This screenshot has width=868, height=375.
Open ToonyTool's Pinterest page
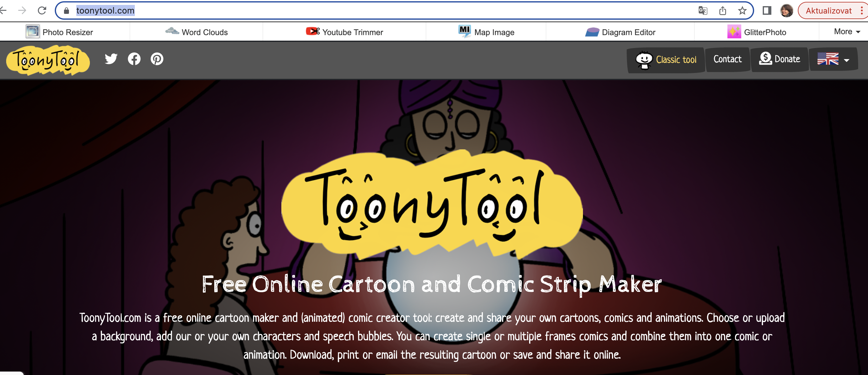coord(157,59)
